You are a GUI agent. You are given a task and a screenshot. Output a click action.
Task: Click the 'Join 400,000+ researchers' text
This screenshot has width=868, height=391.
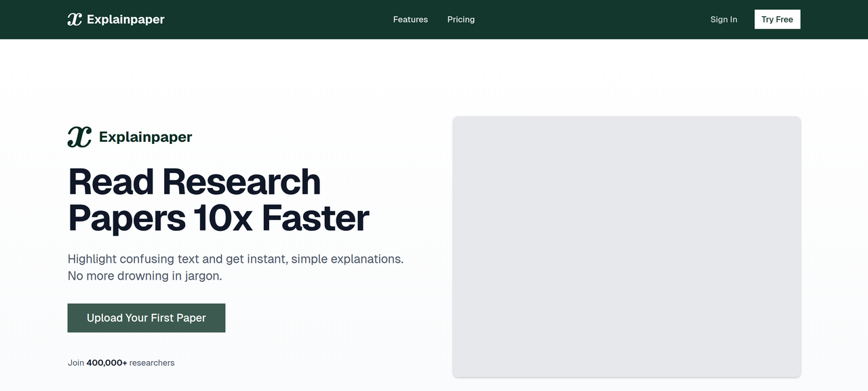coord(121,363)
